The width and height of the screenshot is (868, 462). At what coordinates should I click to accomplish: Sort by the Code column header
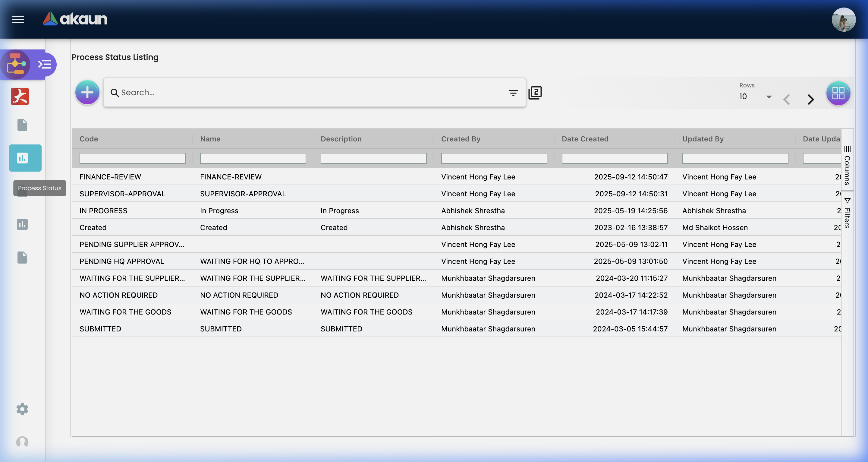[89, 139]
